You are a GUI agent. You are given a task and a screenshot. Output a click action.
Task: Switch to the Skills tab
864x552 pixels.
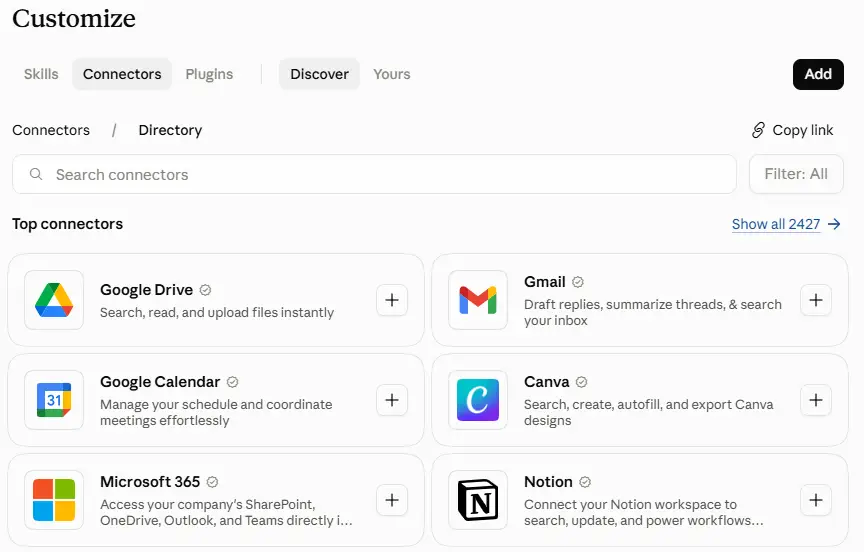pos(41,74)
